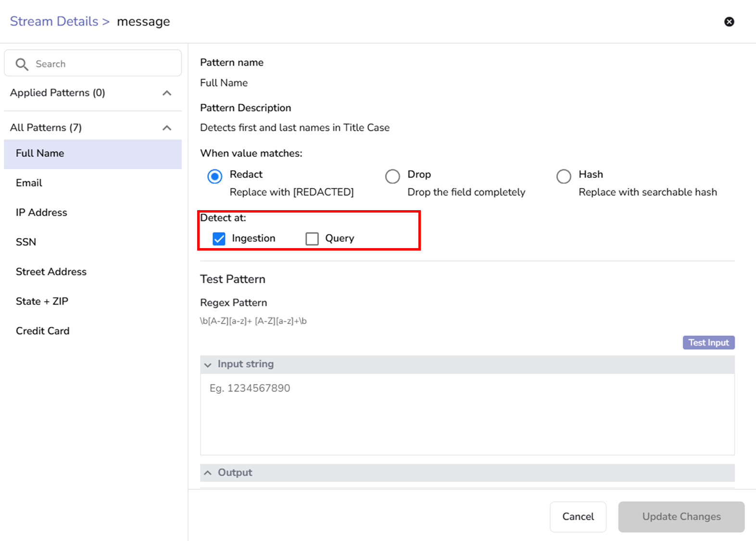The image size is (756, 541).
Task: Click the search magnifier icon
Action: pyautogui.click(x=22, y=64)
